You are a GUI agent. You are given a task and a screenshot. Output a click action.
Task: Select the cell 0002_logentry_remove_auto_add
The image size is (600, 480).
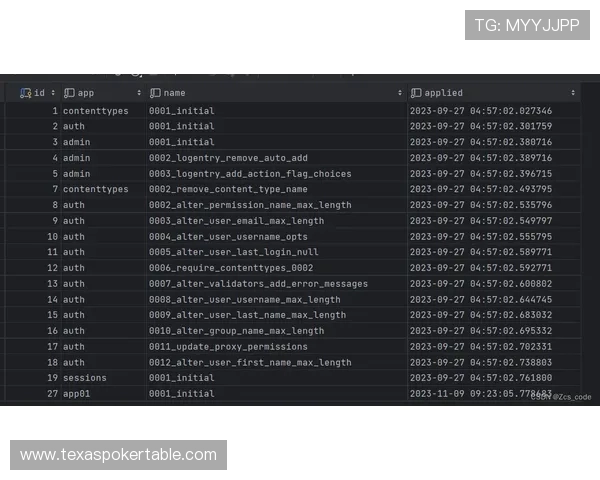(228, 158)
